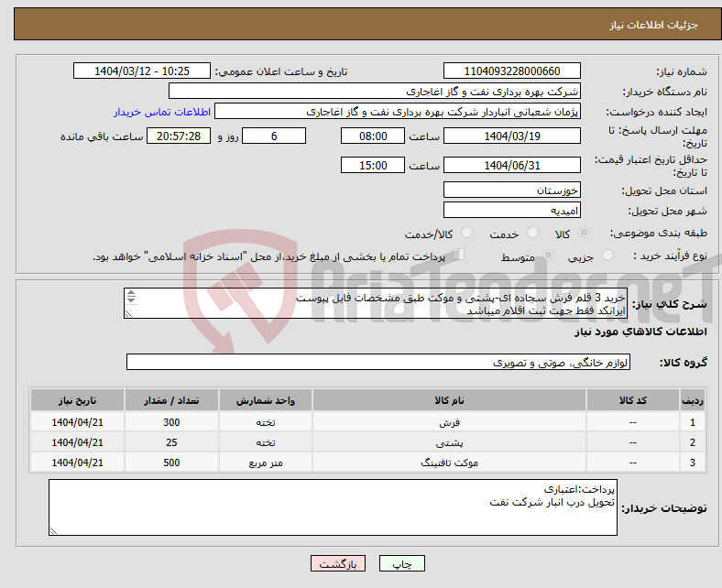Click the نام کالا column header
The image size is (722, 588).
tap(449, 400)
